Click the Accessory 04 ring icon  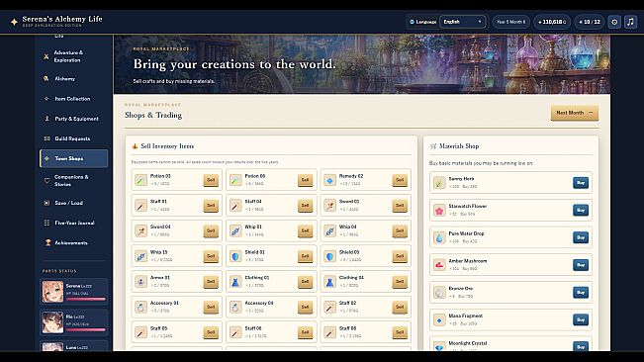point(235,307)
